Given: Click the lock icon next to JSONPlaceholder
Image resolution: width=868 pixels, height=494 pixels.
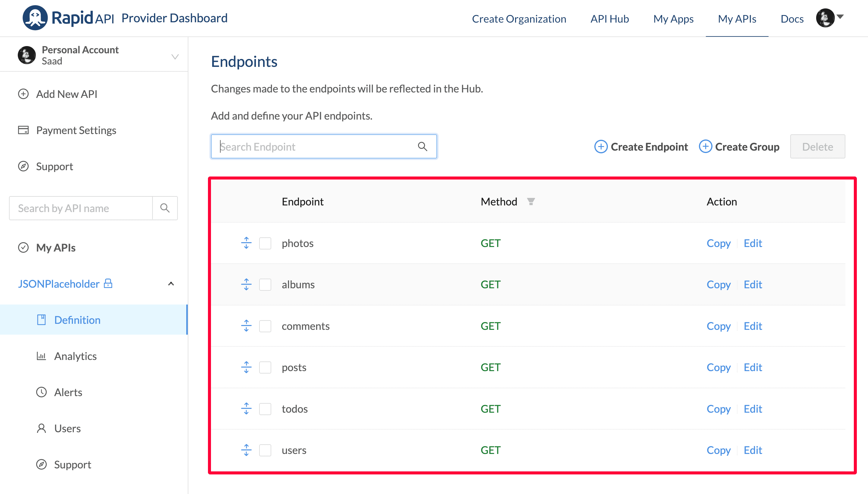Looking at the screenshot, I should [108, 283].
